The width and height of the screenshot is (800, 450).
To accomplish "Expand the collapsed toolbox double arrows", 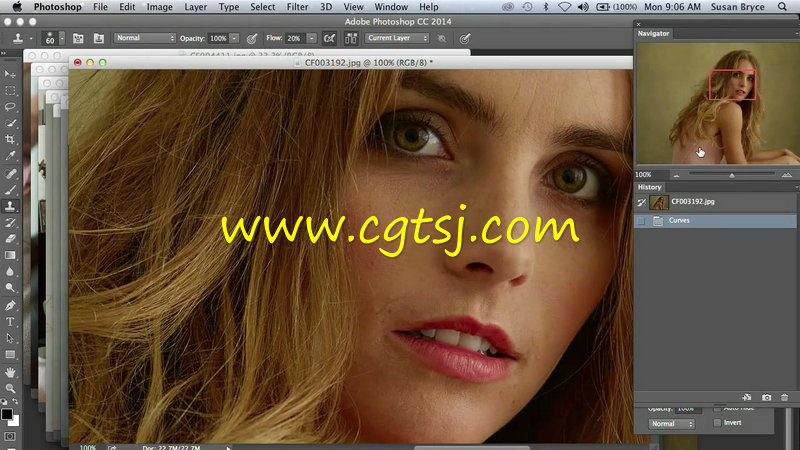I will pyautogui.click(x=4, y=53).
